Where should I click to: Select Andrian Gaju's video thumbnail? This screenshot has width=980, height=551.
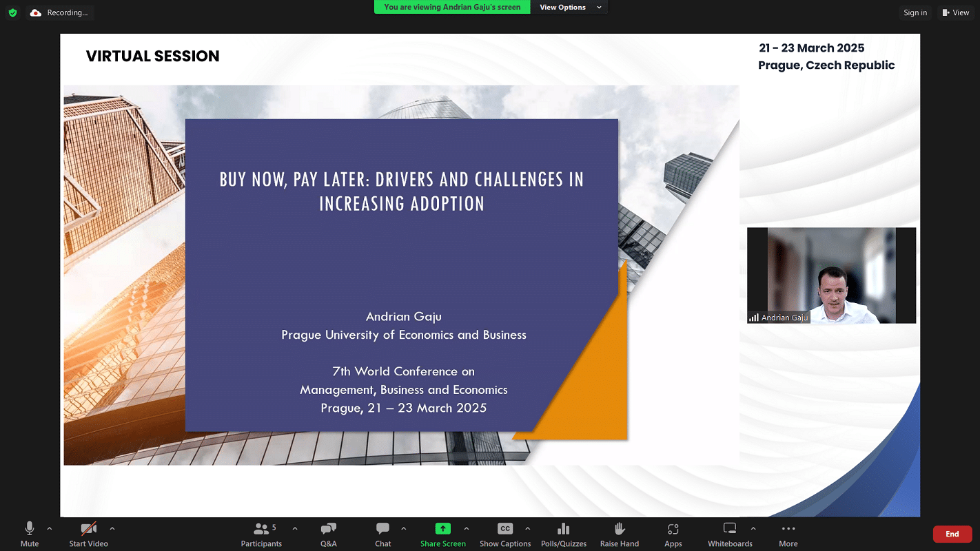831,275
